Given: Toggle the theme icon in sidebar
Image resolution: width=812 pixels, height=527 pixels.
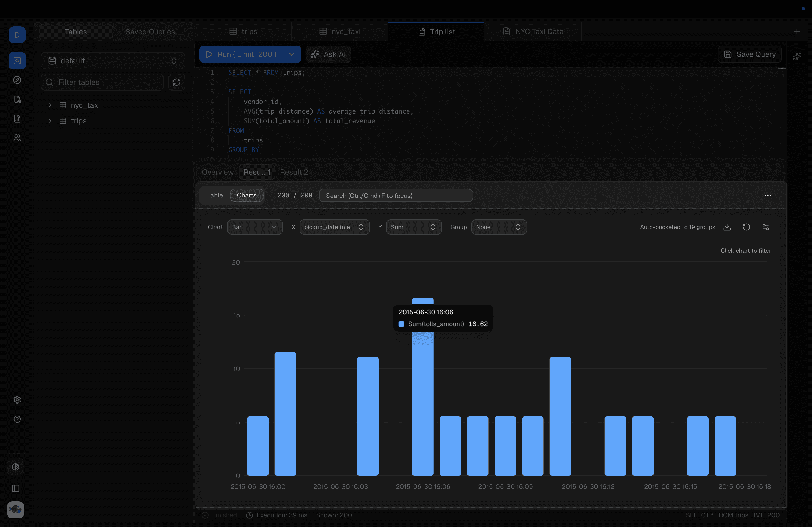Looking at the screenshot, I should pyautogui.click(x=16, y=467).
